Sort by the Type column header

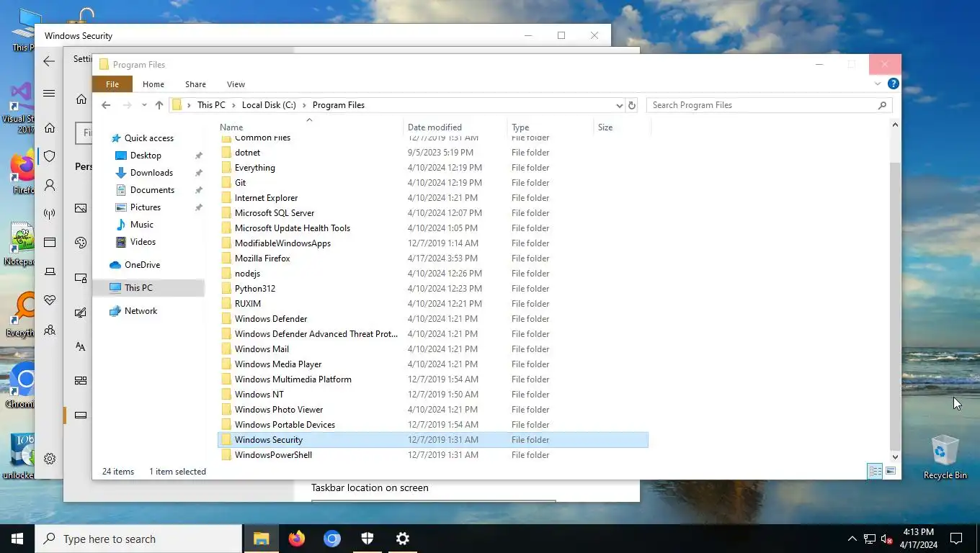point(551,127)
